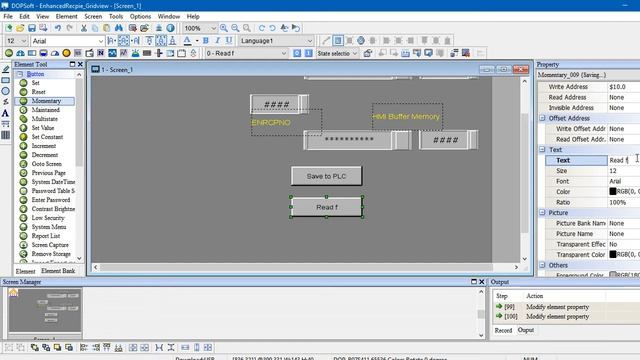The width and height of the screenshot is (640, 360).
Task: Open the font color A icon
Action: (187, 40)
